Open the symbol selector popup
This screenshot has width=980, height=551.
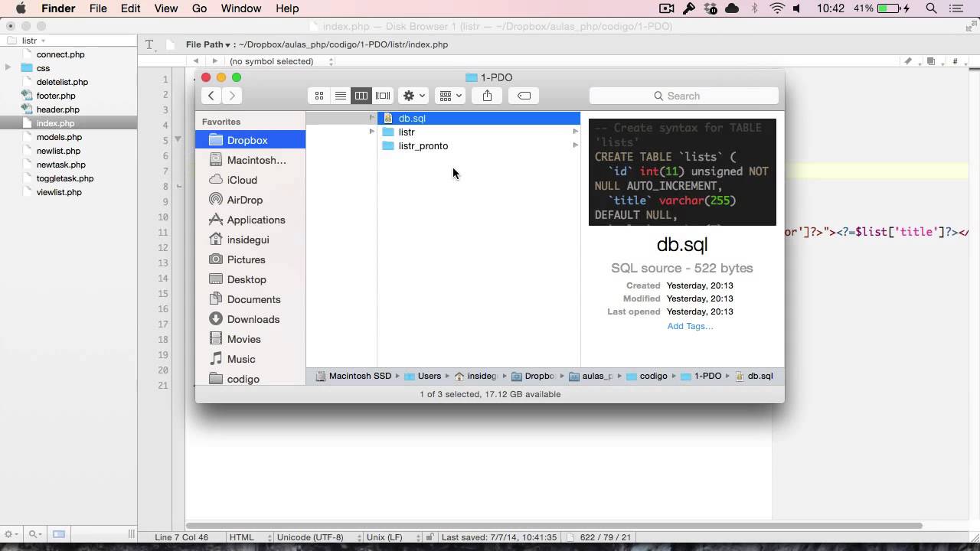coord(281,61)
